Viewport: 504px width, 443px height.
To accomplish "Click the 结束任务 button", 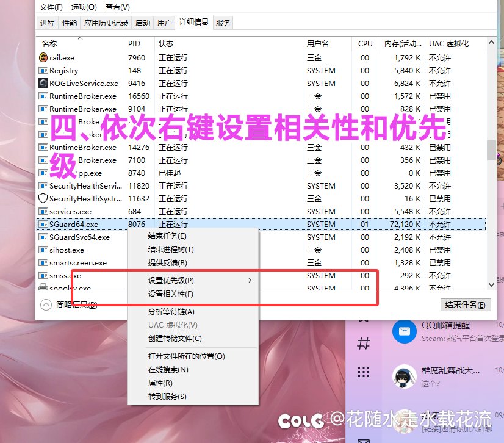I will (x=466, y=304).
